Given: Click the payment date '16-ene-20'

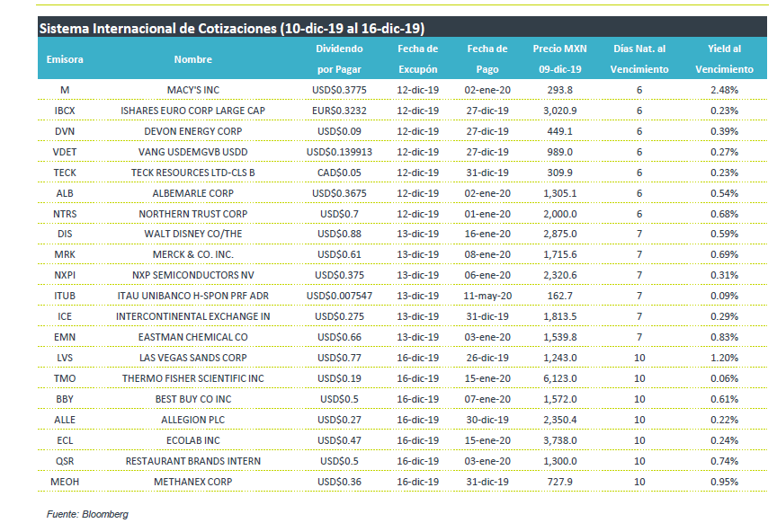Looking at the screenshot, I should click(x=487, y=235).
